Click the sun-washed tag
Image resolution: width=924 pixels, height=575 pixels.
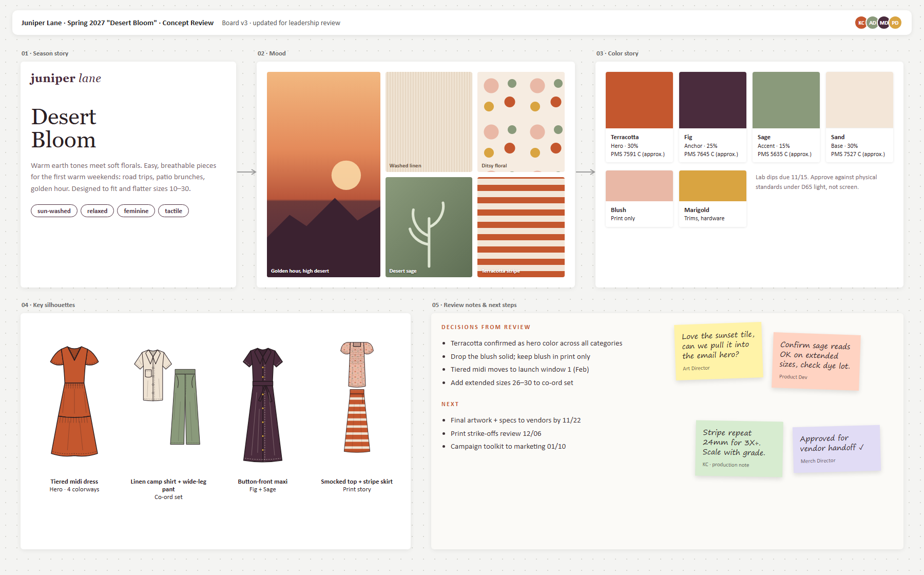click(x=54, y=211)
